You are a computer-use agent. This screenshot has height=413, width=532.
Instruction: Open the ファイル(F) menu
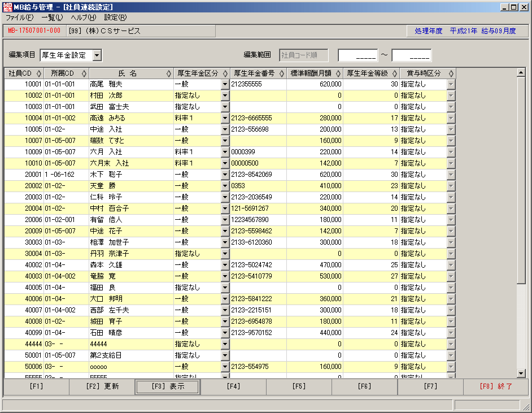pos(19,18)
